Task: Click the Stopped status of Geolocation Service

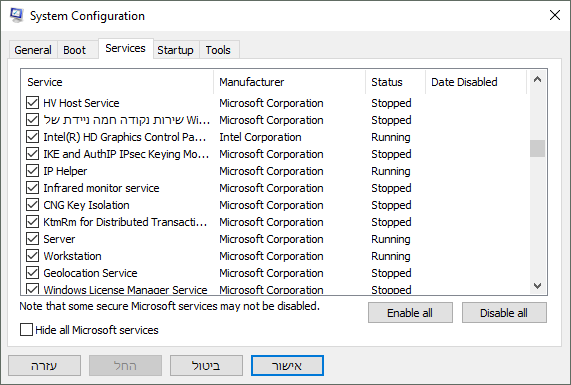Action: [391, 273]
